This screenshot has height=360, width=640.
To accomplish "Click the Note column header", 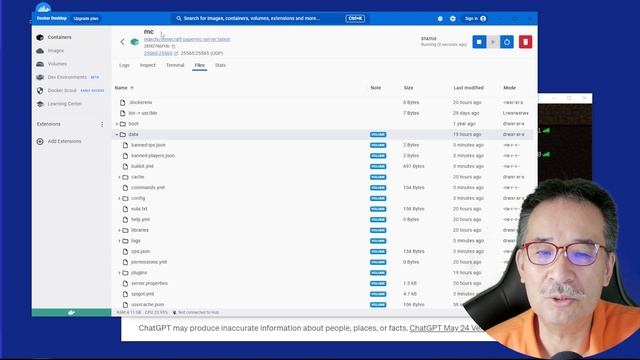I will (x=376, y=88).
